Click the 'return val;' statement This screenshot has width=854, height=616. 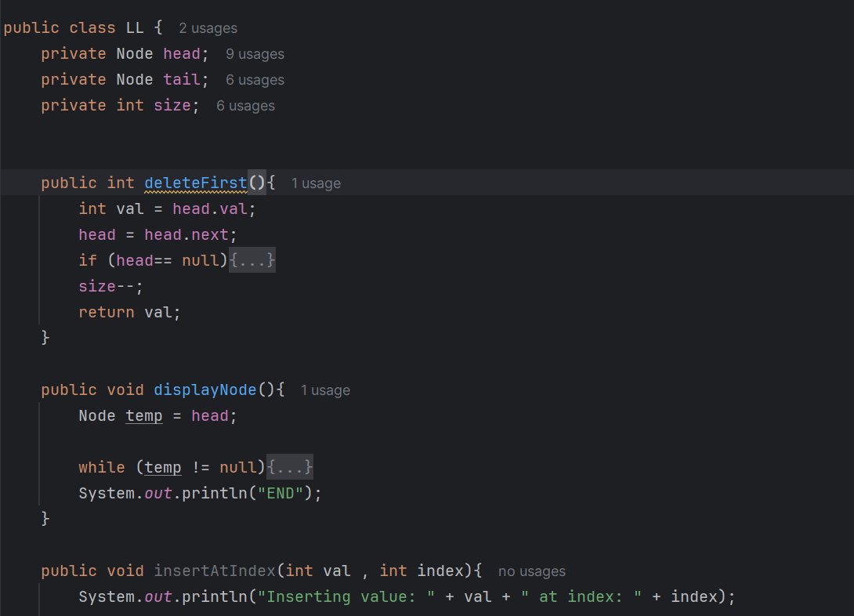pos(129,312)
